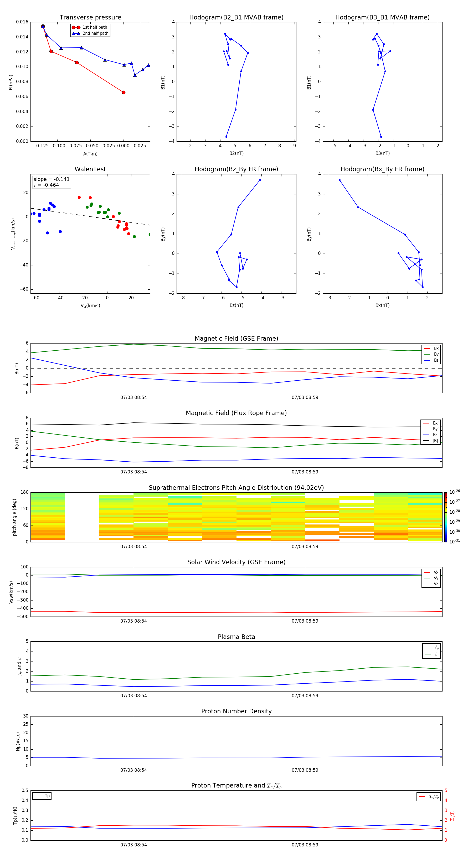Click the 'Magnetic Field (GSE Frame)' title

[x=236, y=339]
